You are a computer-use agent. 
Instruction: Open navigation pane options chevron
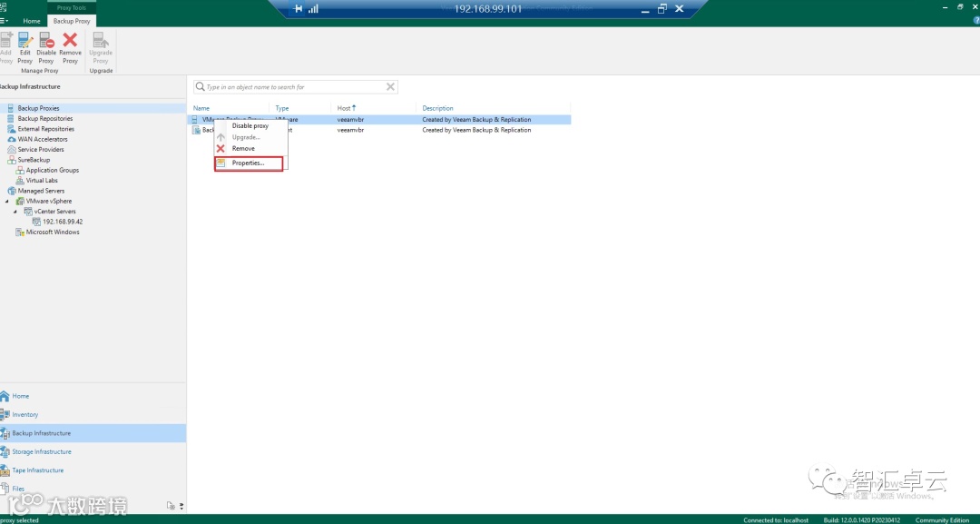[x=181, y=506]
